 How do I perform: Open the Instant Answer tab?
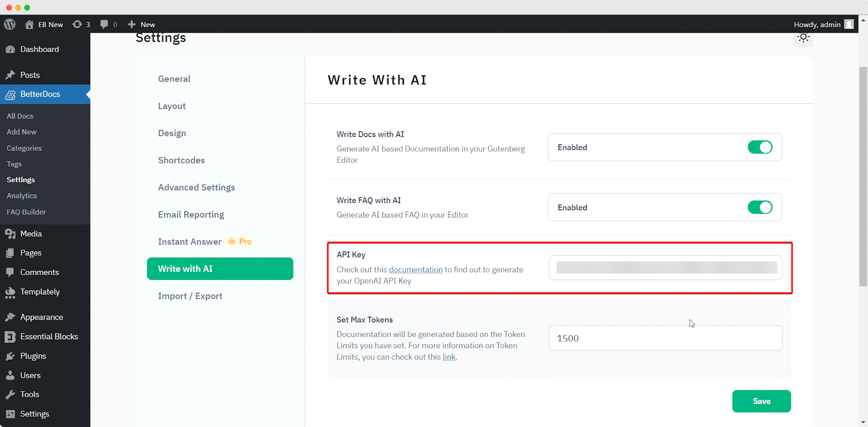(189, 241)
